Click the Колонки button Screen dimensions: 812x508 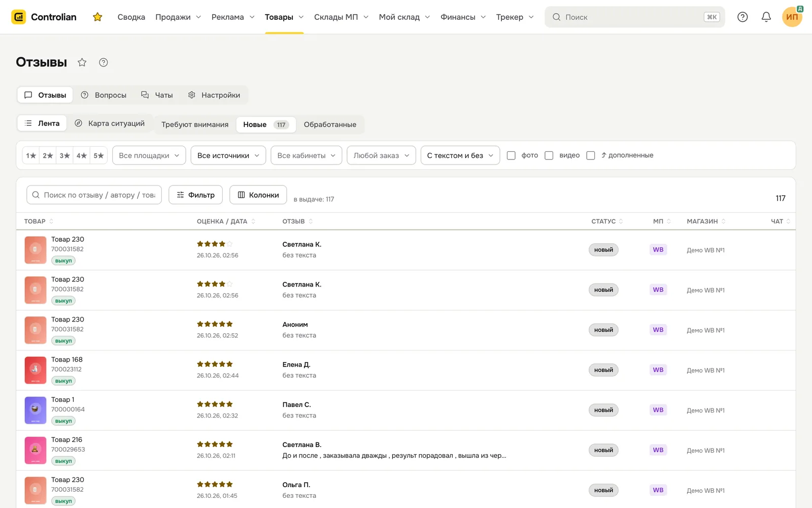click(x=258, y=195)
